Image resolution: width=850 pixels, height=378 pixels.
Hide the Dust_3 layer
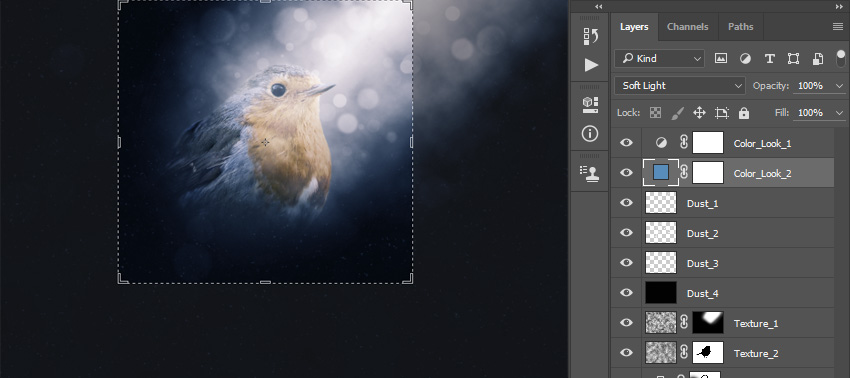(x=626, y=262)
